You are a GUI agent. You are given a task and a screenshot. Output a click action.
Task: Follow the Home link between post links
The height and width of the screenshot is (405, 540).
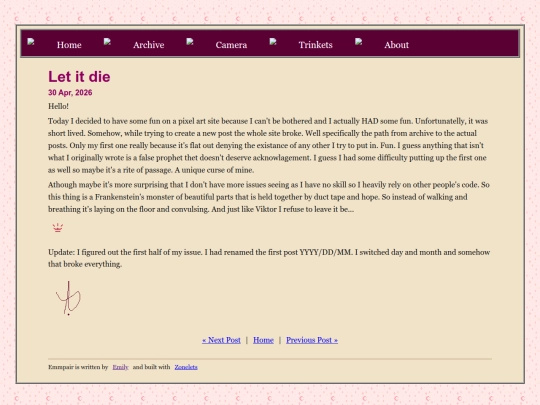coord(263,340)
